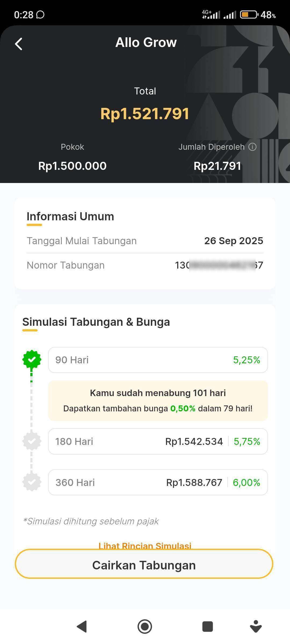Viewport: 290px width, 644px height.
Task: Tap the Rp1.521.791 total amount
Action: [145, 114]
